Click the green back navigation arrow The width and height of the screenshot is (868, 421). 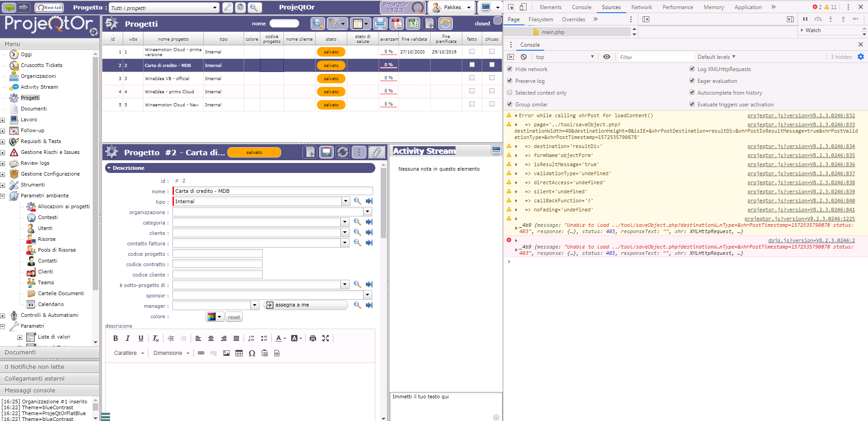[10, 7]
